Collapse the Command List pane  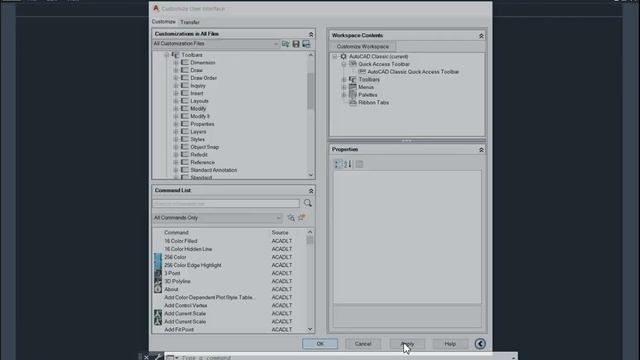pyautogui.click(x=311, y=191)
